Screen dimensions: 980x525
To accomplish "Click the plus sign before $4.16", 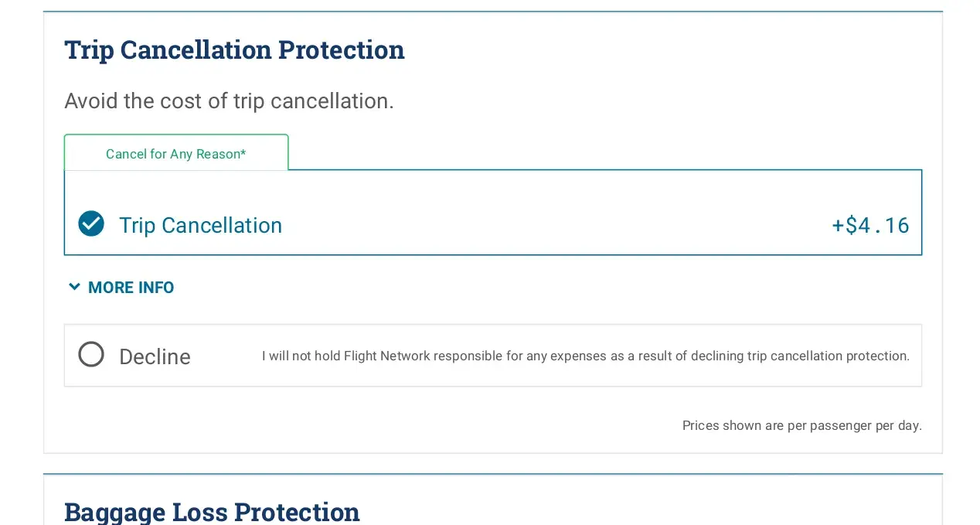I will point(838,225).
